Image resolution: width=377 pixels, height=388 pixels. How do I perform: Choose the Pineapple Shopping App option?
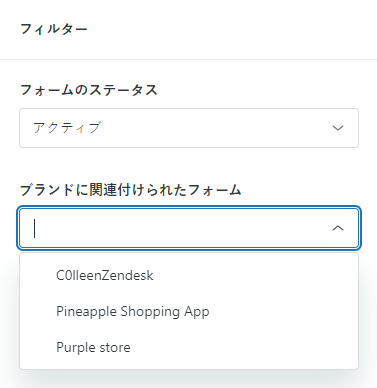(x=189, y=311)
